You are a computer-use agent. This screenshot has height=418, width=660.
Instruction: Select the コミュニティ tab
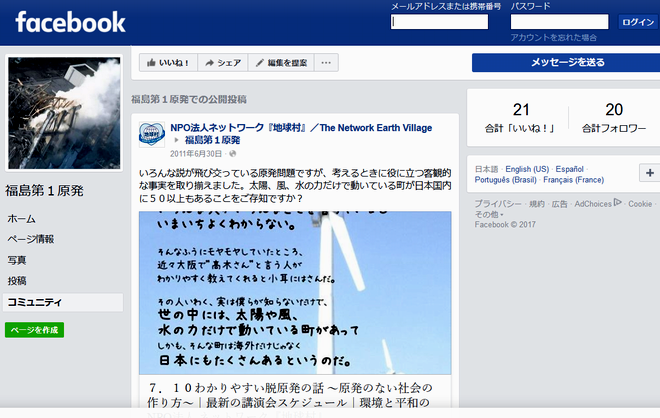click(63, 302)
